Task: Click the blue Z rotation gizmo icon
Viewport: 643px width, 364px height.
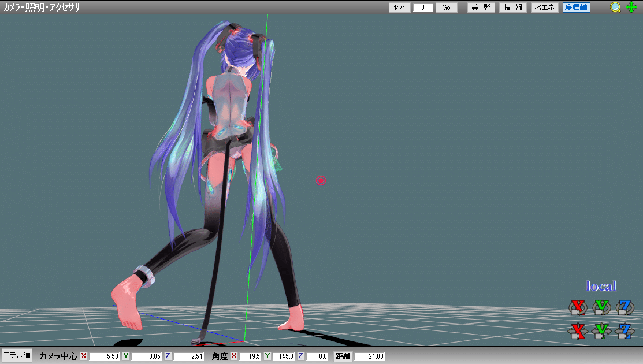Action: click(x=625, y=307)
